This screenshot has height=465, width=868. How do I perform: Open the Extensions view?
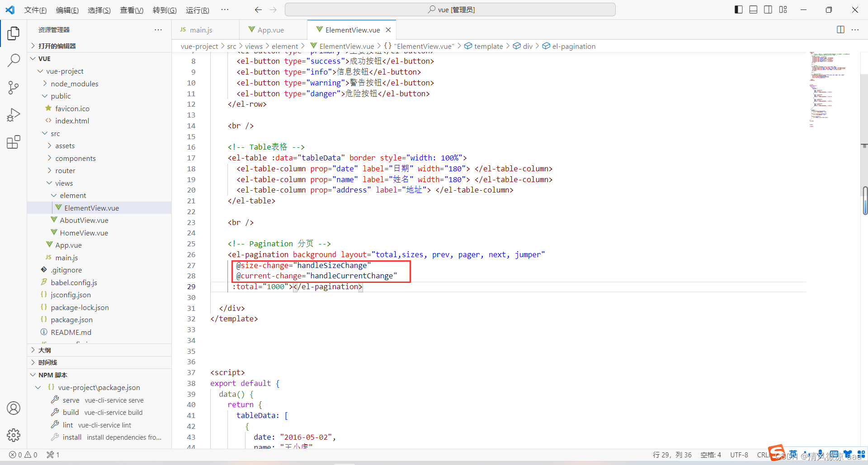coord(14,142)
